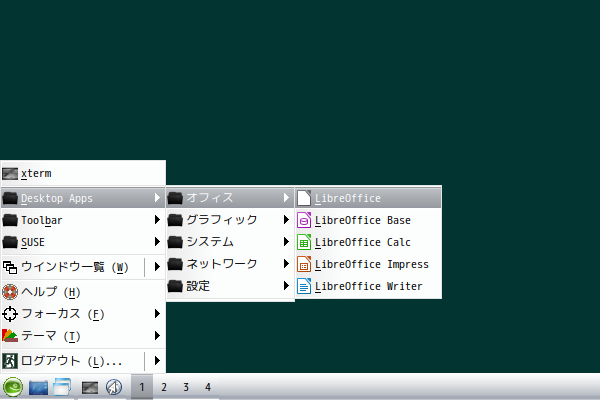Click the logout exit-door icon
The width and height of the screenshot is (600, 400).
[10, 361]
